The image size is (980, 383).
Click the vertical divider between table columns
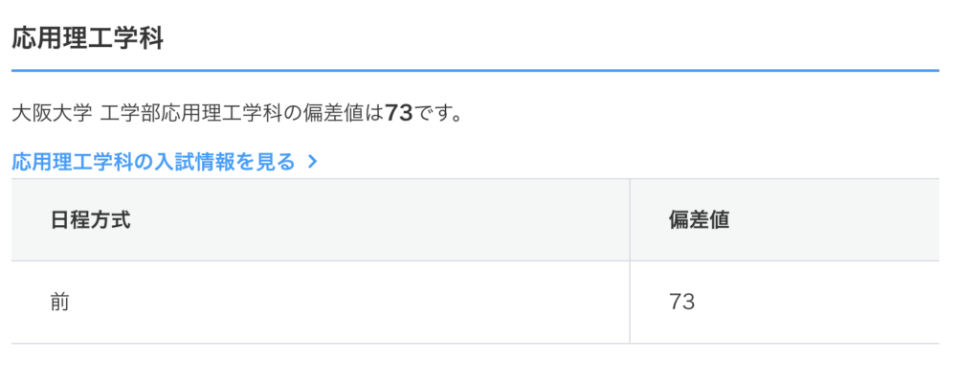630,260
